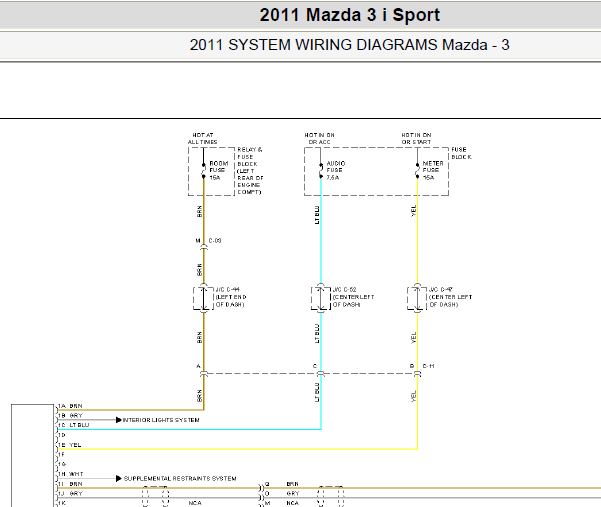The image size is (601, 507).
Task: Click the '2011 SYSTEM WIRING DIAGRAMS Mazda - 3' heading
Action: pyautogui.click(x=350, y=45)
